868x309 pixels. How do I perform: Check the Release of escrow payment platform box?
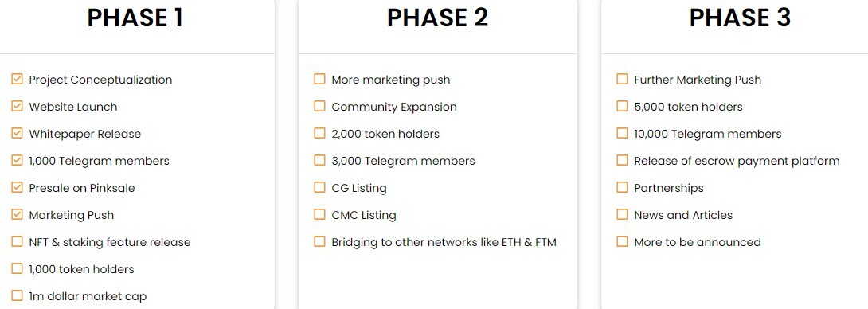click(x=622, y=161)
